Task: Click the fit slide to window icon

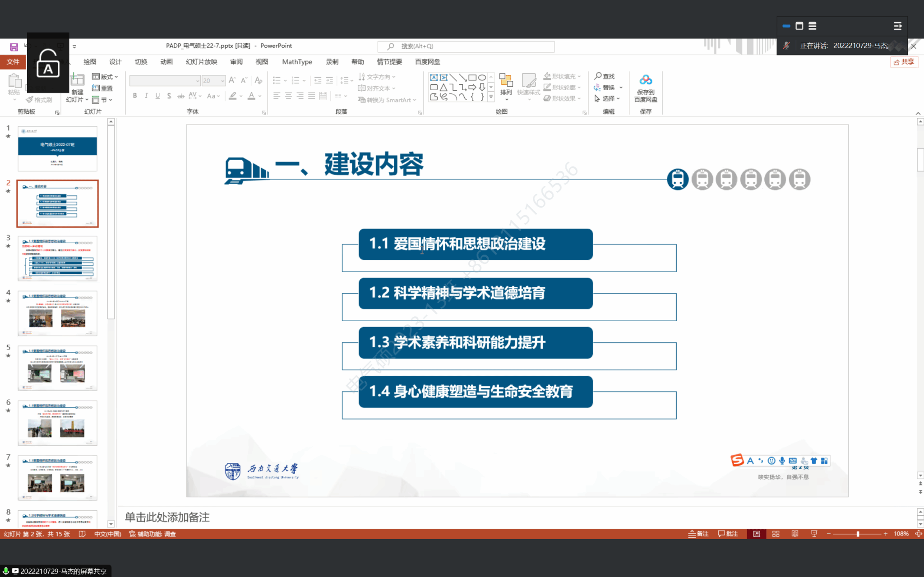Action: [x=918, y=534]
